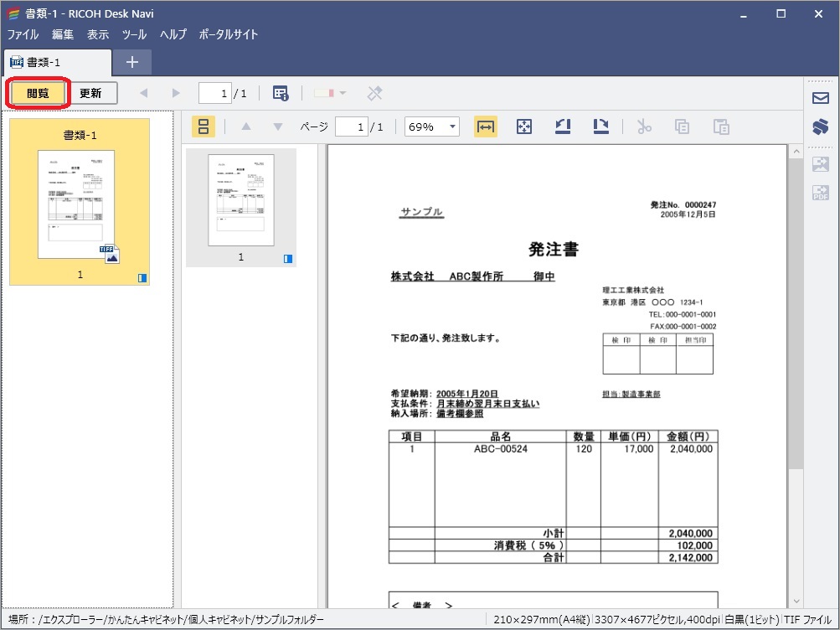The height and width of the screenshot is (630, 840).
Task: Open the ファイル menu
Action: click(x=23, y=34)
